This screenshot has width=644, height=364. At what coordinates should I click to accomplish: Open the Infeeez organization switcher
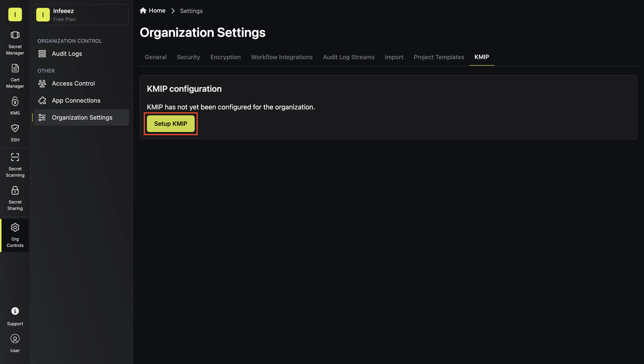coord(82,14)
